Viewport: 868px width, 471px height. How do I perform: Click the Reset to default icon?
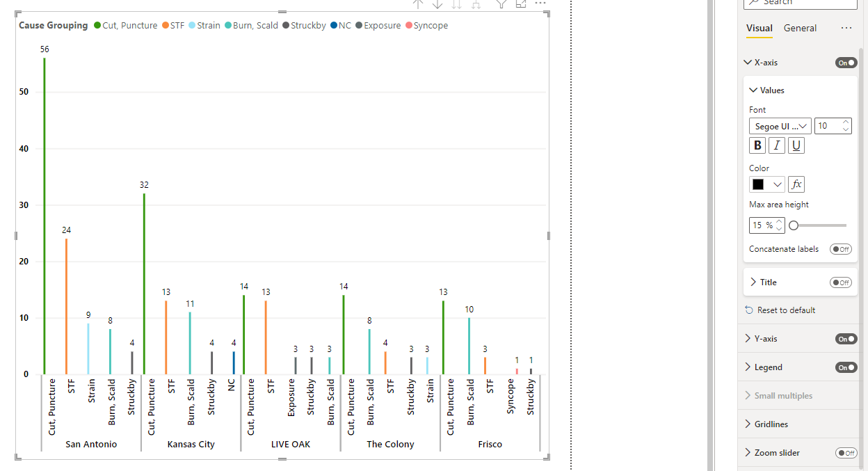(x=748, y=310)
